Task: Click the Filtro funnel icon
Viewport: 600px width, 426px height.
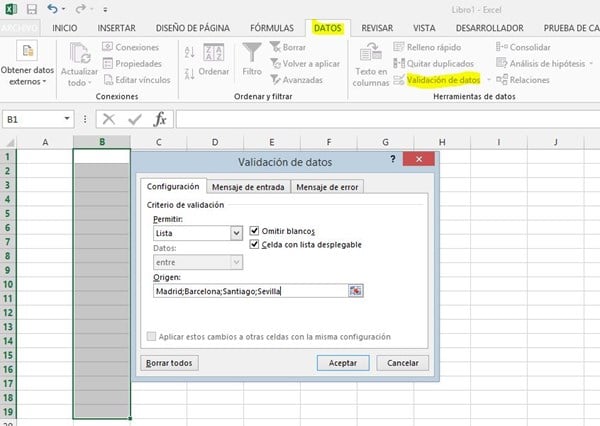Action: coord(252,52)
